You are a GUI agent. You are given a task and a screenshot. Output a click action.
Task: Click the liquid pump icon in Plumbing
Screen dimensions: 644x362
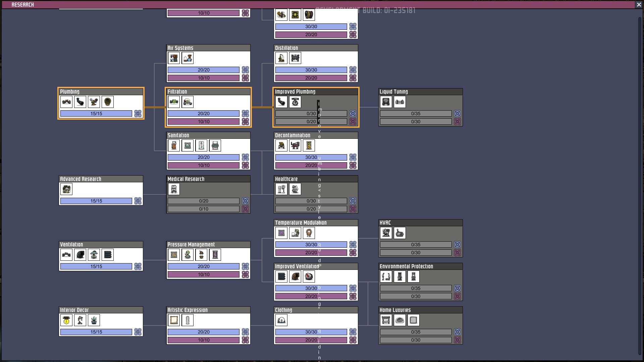tap(94, 102)
